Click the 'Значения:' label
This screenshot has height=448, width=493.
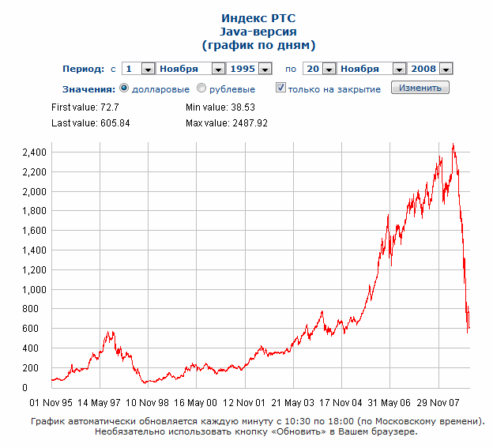[89, 89]
